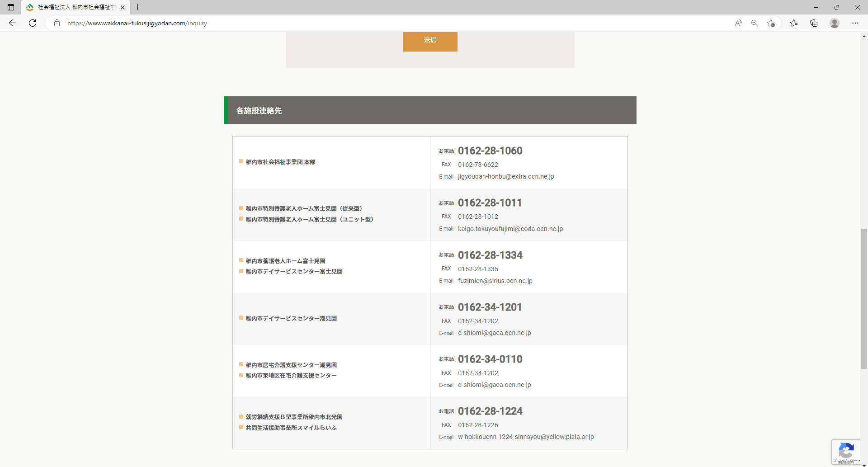
Task: Click the address bar URL
Action: tap(137, 23)
